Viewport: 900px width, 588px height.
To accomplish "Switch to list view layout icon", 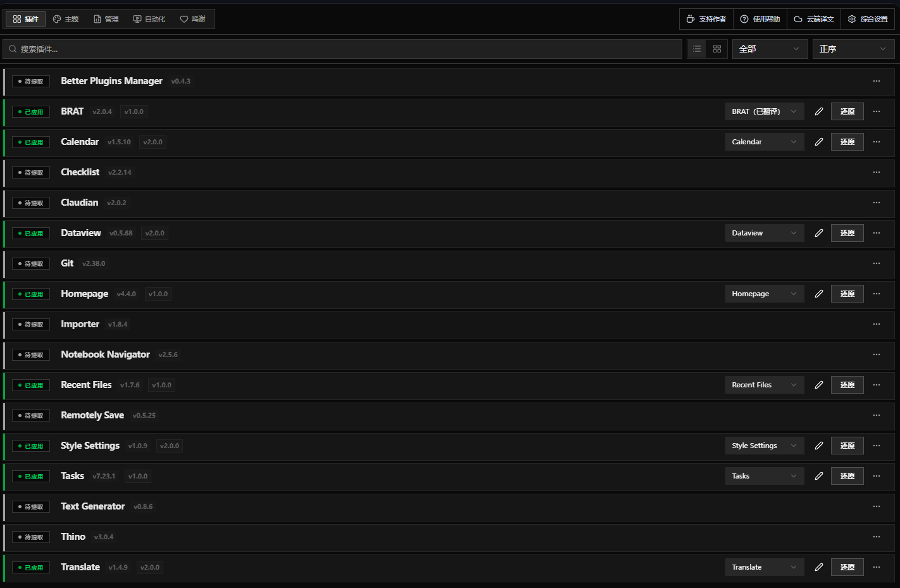I will click(x=697, y=49).
